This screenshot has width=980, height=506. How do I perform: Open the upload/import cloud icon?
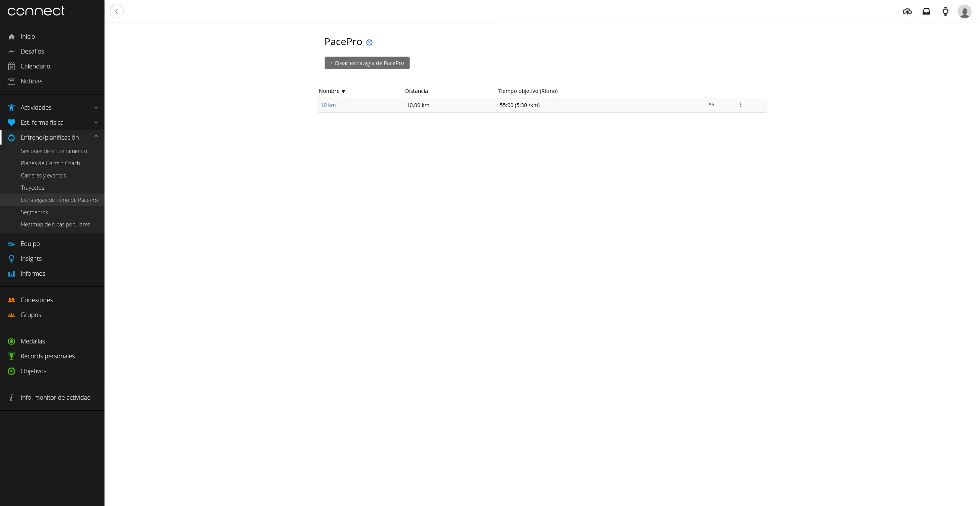click(907, 11)
